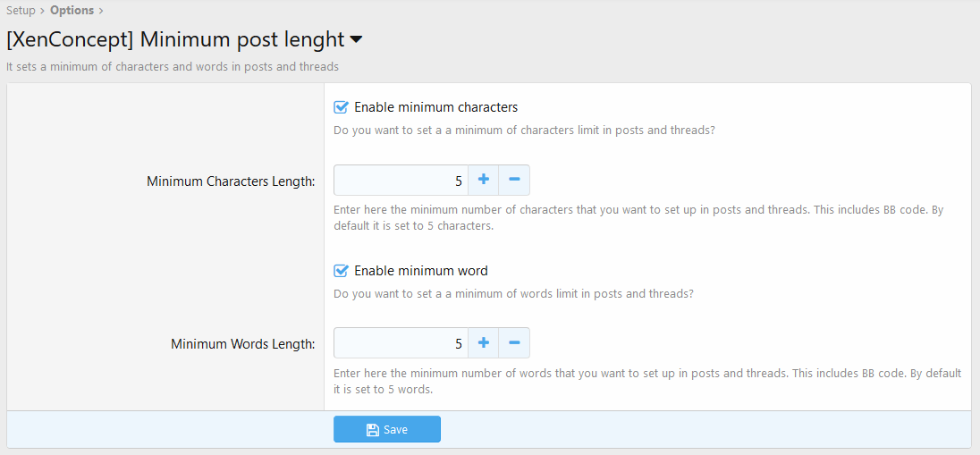Click the "Minimum Words Length:" field label
Viewport: 980px width, 455px height.
click(243, 344)
